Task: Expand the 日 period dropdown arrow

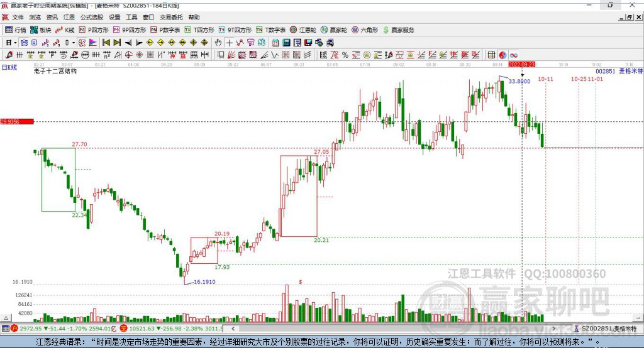Action: [x=15, y=43]
